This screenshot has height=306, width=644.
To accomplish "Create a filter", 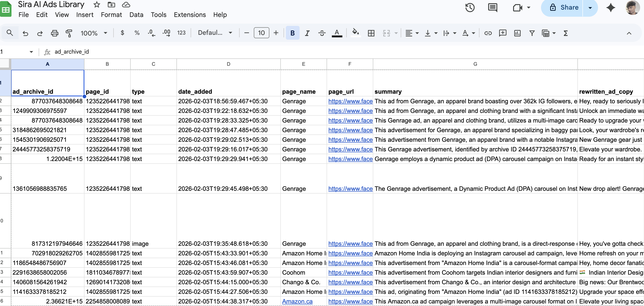I will 532,33.
